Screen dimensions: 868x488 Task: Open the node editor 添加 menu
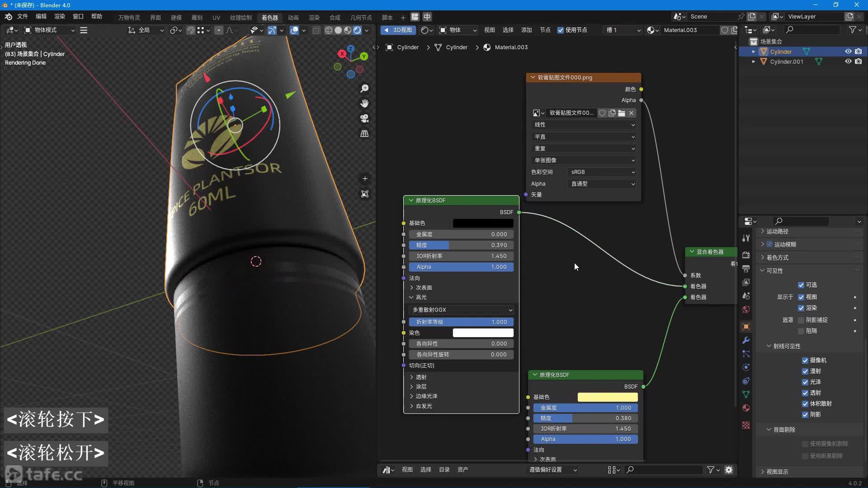pos(526,30)
